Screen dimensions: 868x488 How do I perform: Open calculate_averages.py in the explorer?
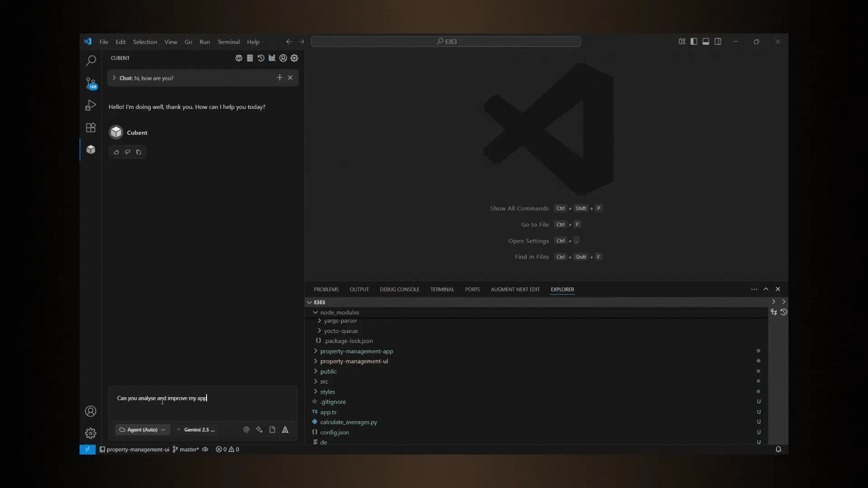pos(348,422)
